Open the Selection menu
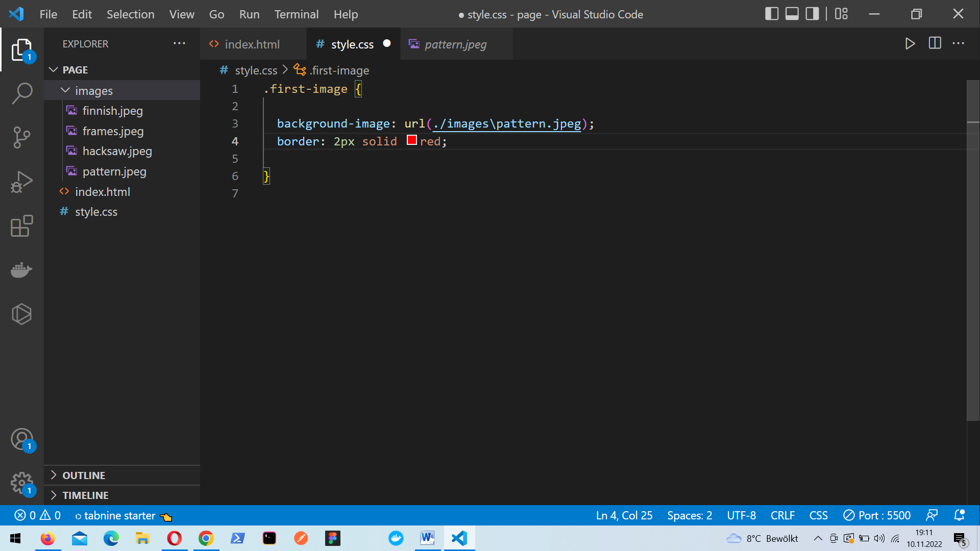 [130, 14]
